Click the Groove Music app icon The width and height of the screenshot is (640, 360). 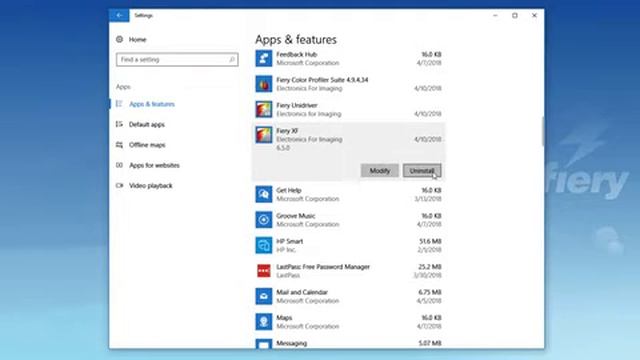point(264,220)
